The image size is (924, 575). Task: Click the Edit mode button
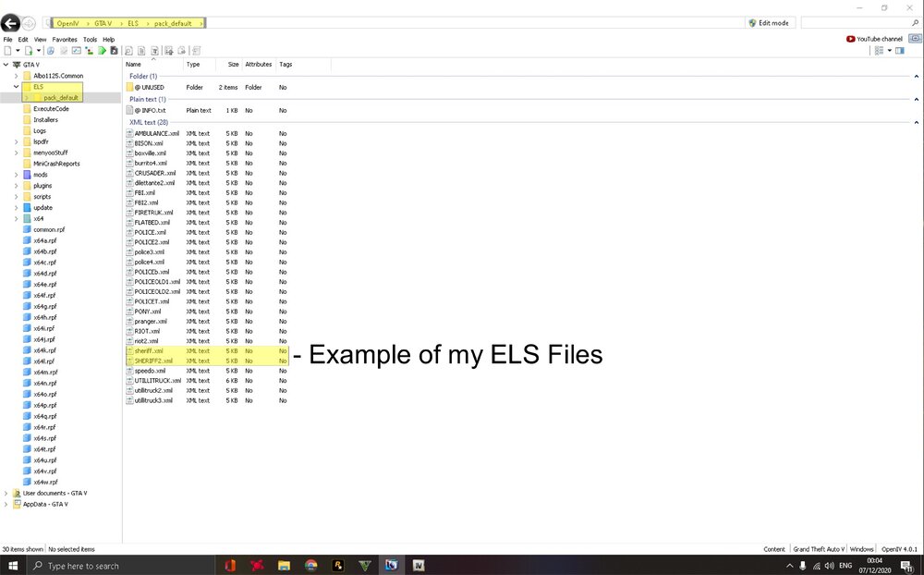(x=770, y=23)
